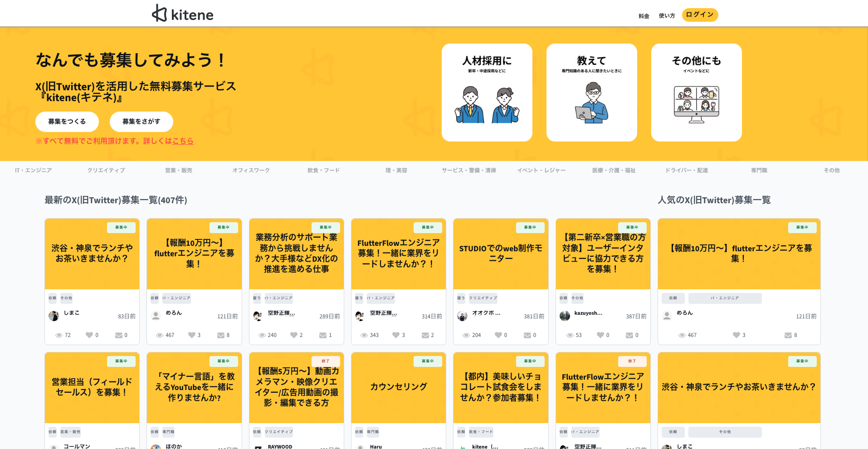
Task: Click mail icon on STUDIOでのweb制作モニター card
Action: (x=527, y=335)
